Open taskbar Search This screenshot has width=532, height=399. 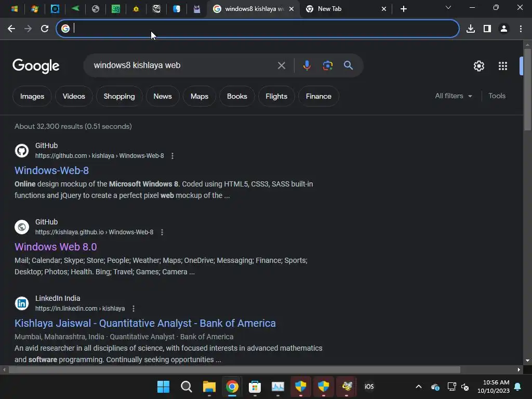[187, 387]
